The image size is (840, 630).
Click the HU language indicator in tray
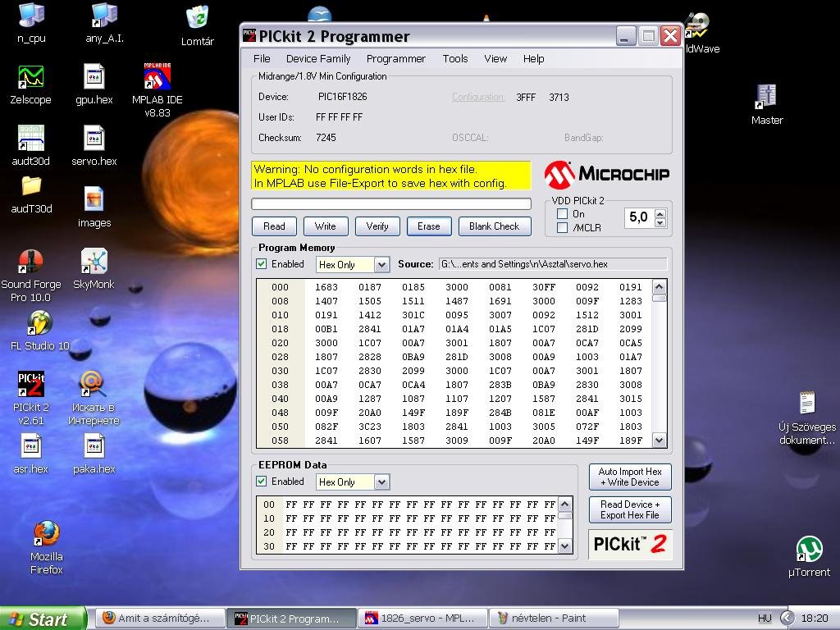pos(765,619)
